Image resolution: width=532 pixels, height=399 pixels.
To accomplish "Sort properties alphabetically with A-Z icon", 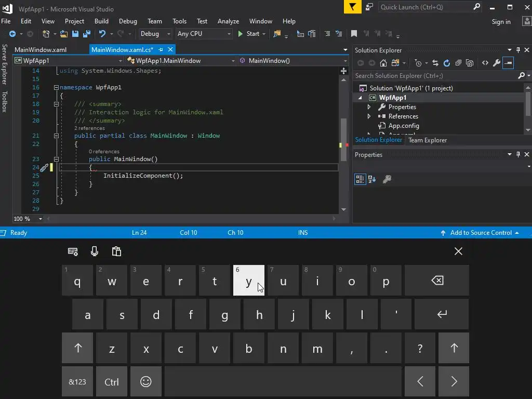I will (x=372, y=179).
